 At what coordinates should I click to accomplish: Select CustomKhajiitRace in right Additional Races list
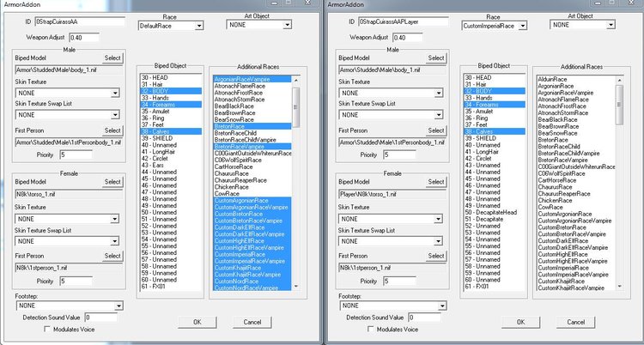(x=576, y=281)
